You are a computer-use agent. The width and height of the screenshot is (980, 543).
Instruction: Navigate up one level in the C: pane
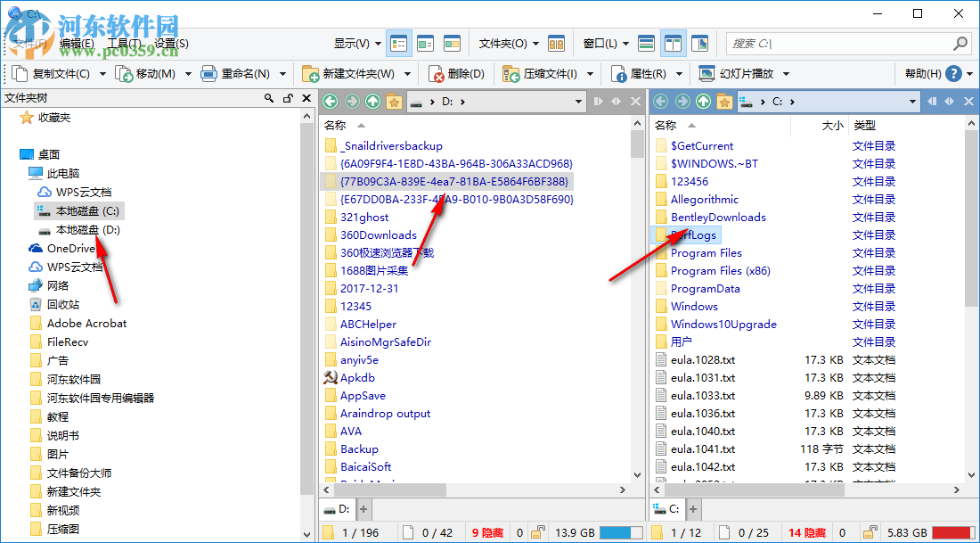703,101
